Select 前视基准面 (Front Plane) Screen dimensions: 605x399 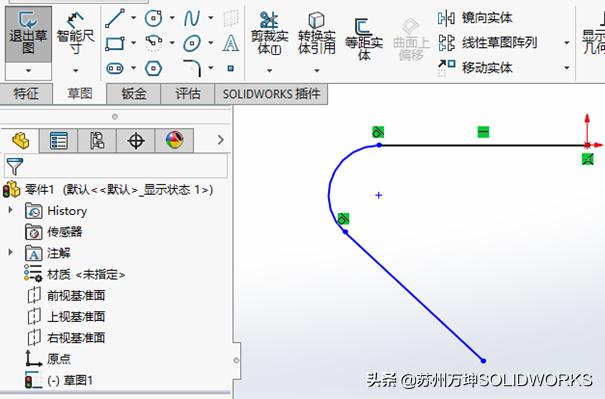coord(66,296)
